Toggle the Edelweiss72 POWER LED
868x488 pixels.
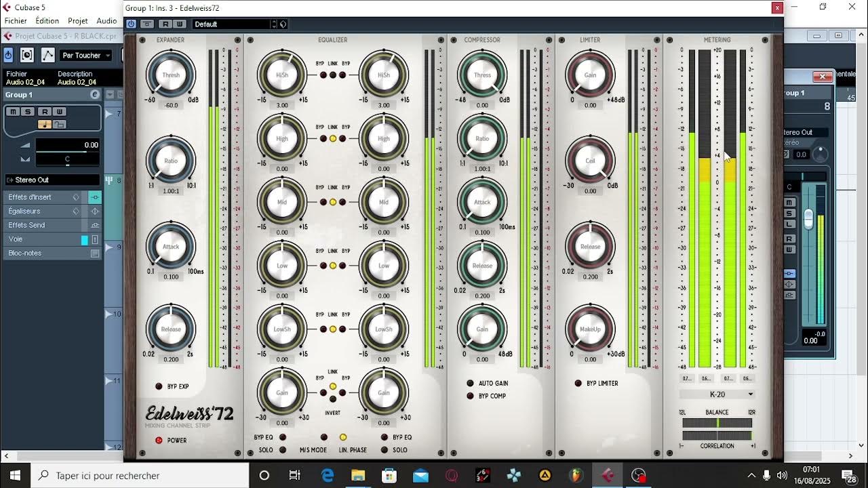[x=159, y=440]
